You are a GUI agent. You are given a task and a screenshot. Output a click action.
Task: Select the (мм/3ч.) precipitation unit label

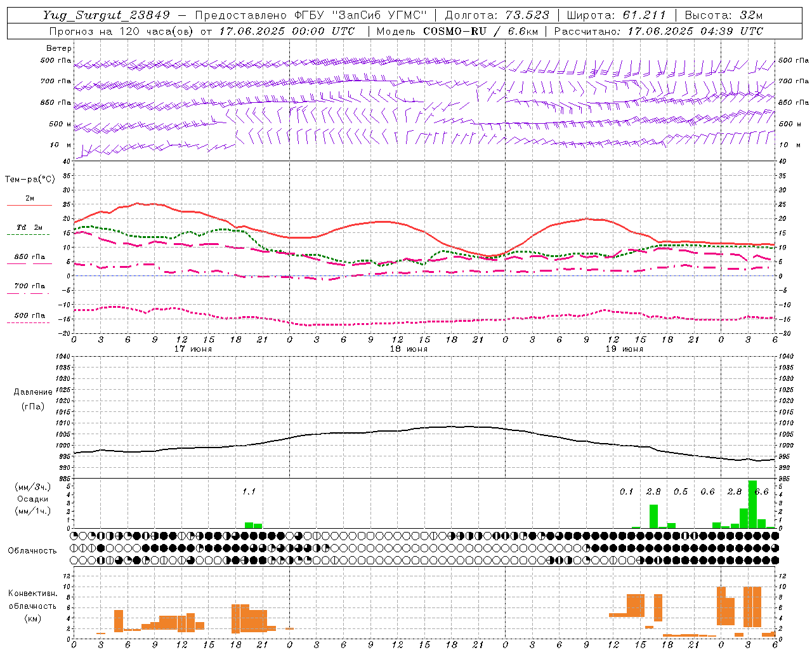32,487
